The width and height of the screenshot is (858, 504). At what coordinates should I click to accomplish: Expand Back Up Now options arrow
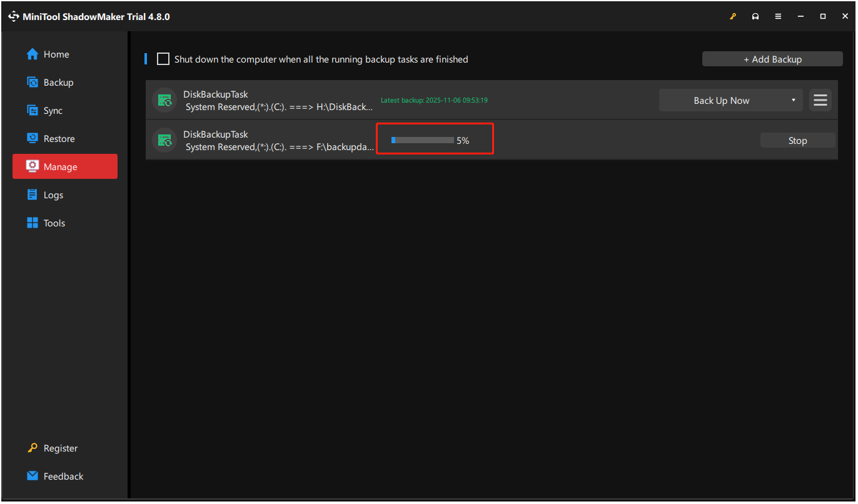(792, 100)
